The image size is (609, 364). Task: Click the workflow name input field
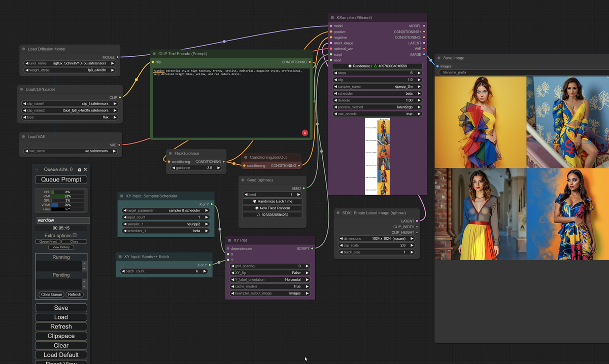(x=63, y=221)
